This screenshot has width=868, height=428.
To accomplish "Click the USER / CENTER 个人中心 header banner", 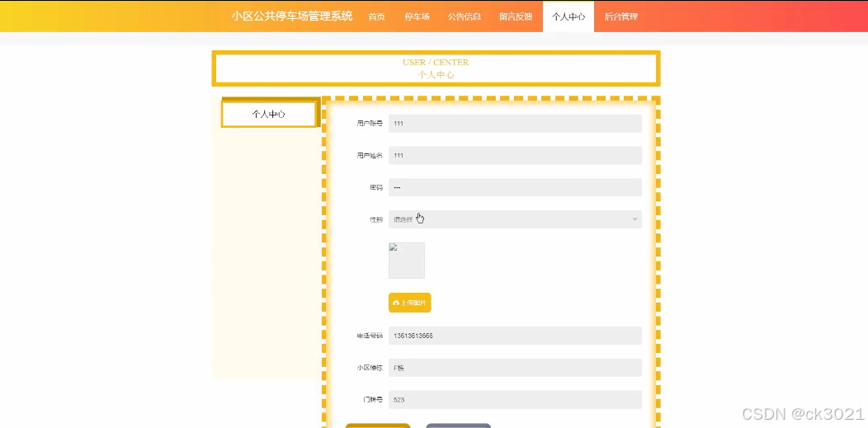I will (436, 68).
